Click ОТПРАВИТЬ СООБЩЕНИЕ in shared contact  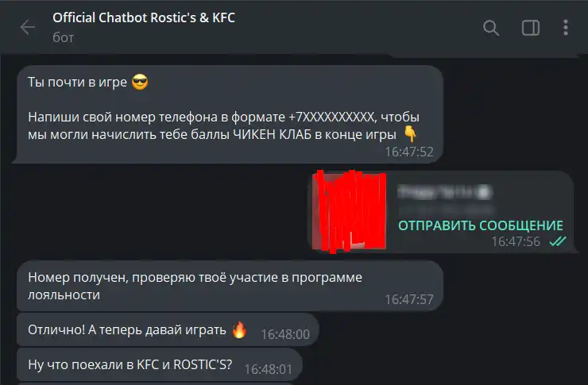pyautogui.click(x=481, y=225)
